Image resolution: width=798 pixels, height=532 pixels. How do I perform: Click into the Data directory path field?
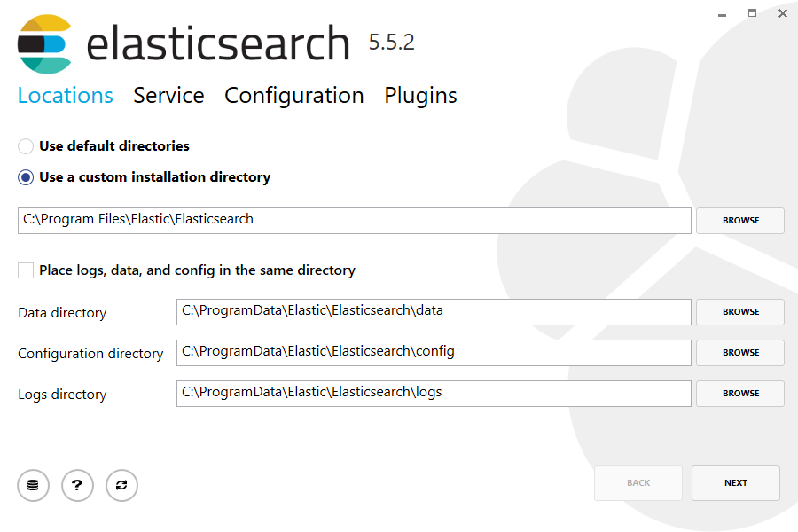434,312
